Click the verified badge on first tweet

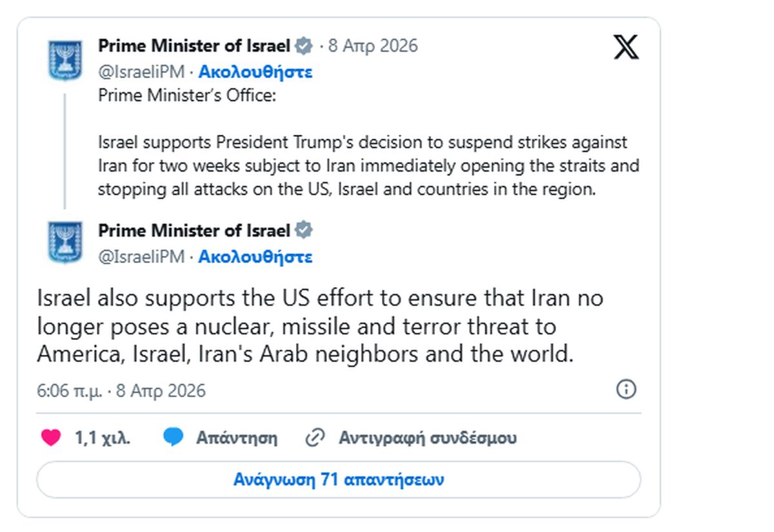point(304,46)
